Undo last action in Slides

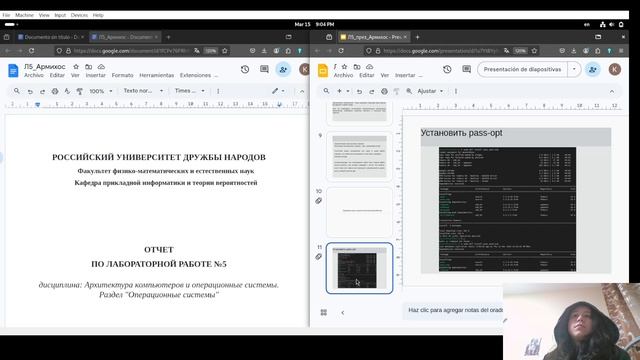tap(359, 91)
